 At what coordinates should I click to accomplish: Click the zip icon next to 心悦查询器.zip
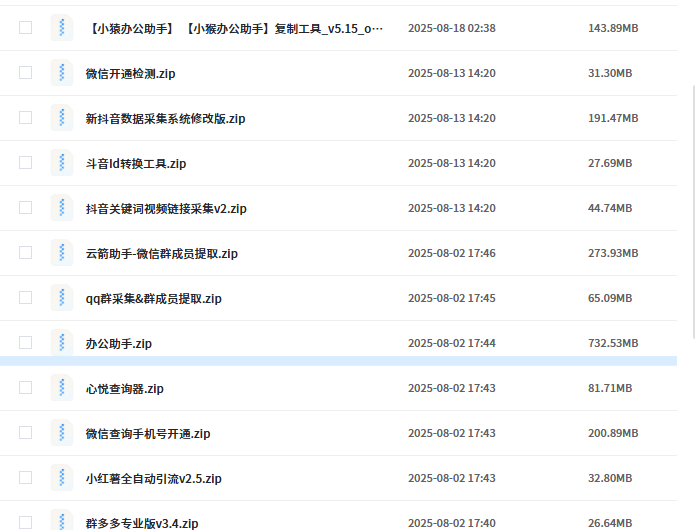pyautogui.click(x=62, y=388)
